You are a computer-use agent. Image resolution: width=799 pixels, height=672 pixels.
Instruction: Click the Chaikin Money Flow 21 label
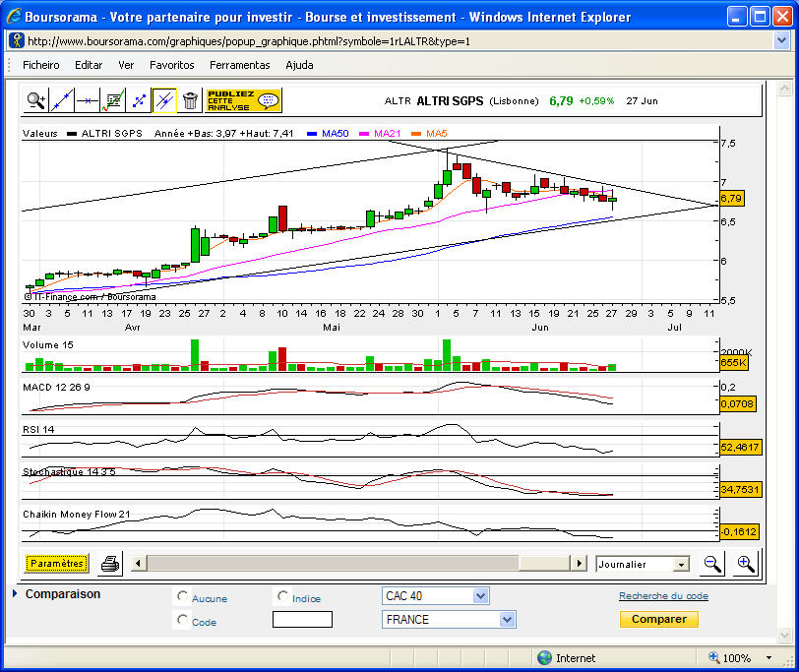77,514
